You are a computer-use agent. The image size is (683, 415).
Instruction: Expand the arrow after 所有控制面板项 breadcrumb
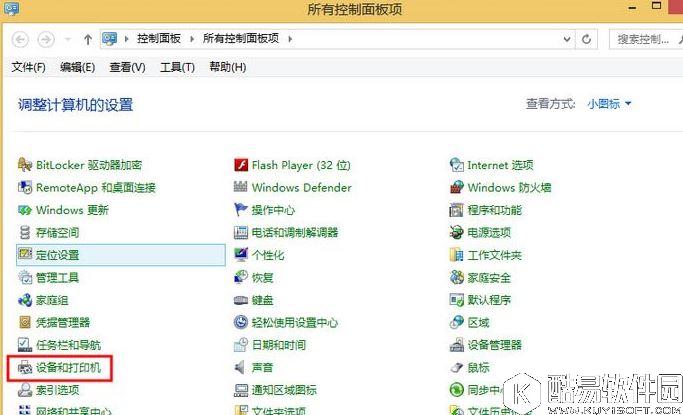point(290,39)
